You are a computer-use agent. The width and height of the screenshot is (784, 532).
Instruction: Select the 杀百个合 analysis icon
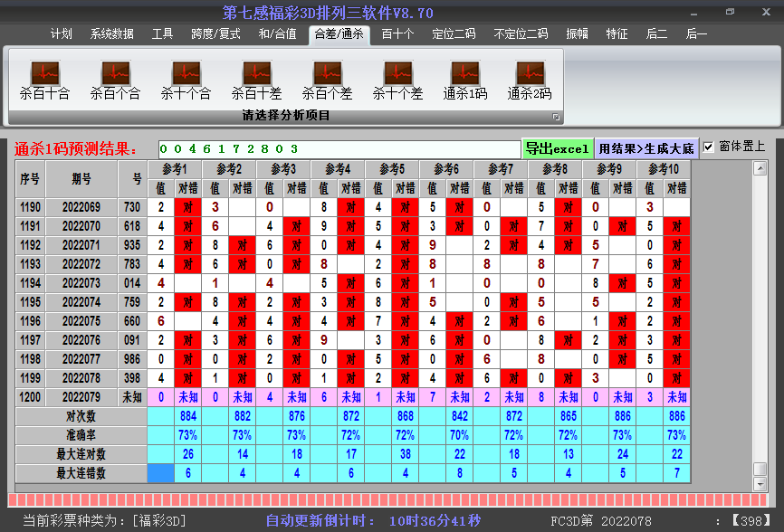tap(116, 81)
